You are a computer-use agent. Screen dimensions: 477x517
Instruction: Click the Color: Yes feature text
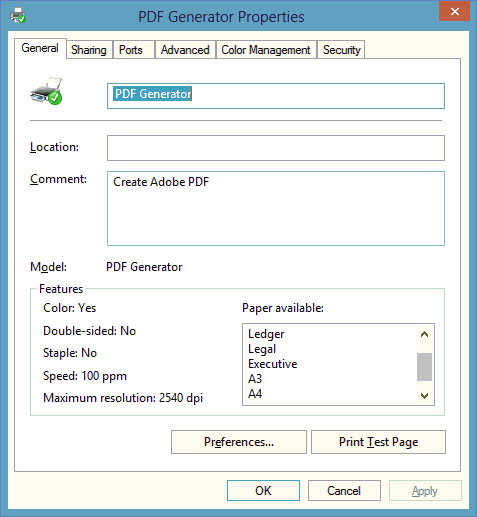tap(70, 308)
